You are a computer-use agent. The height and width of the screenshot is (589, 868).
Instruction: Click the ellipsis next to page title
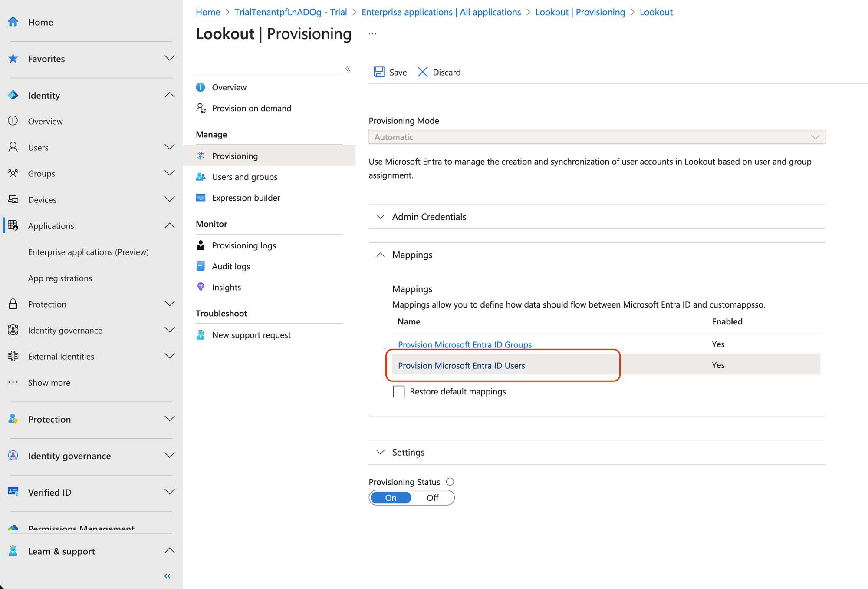[372, 34]
